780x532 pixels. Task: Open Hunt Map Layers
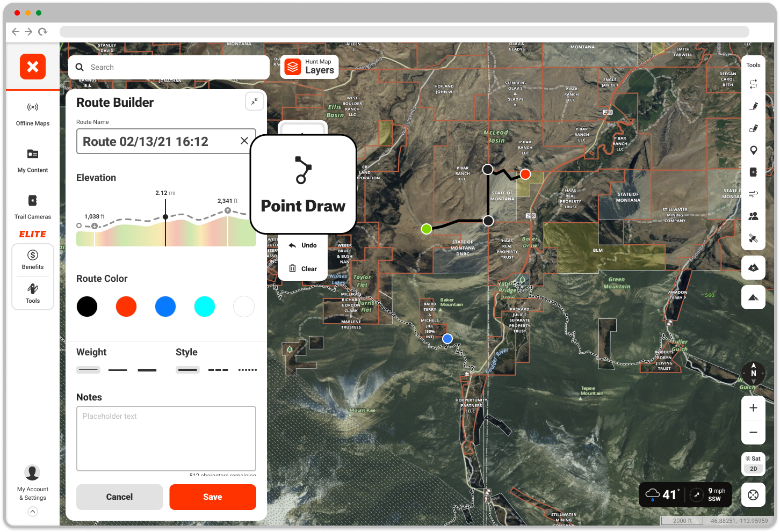click(x=309, y=67)
